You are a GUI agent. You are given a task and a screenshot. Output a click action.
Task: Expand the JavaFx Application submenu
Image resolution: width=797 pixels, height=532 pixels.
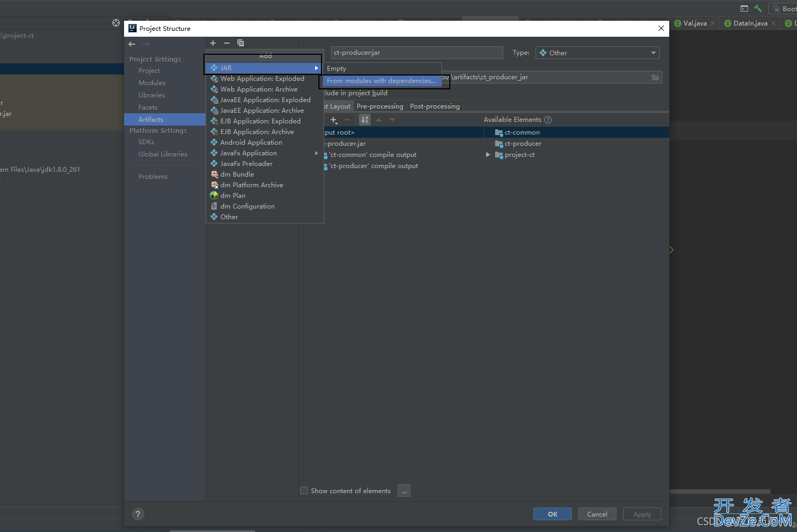coord(265,153)
